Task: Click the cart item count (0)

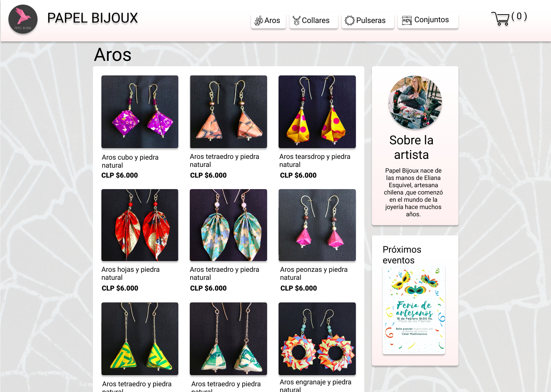Action: coord(519,16)
